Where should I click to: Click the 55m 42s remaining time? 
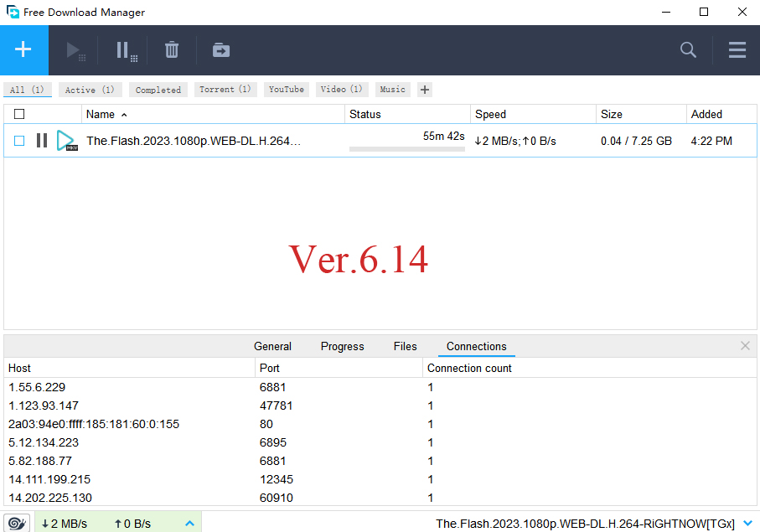click(x=443, y=137)
